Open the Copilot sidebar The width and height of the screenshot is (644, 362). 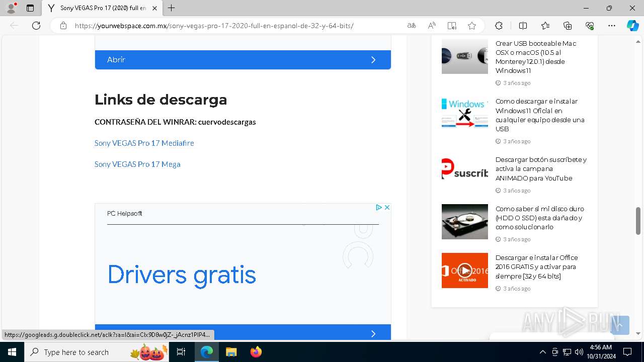pos(632,26)
